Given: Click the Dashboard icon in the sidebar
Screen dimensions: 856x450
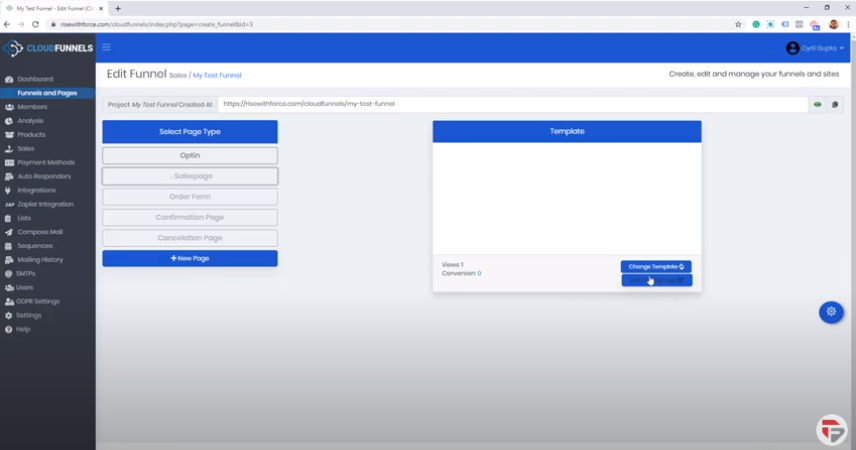Looking at the screenshot, I should (x=9, y=79).
